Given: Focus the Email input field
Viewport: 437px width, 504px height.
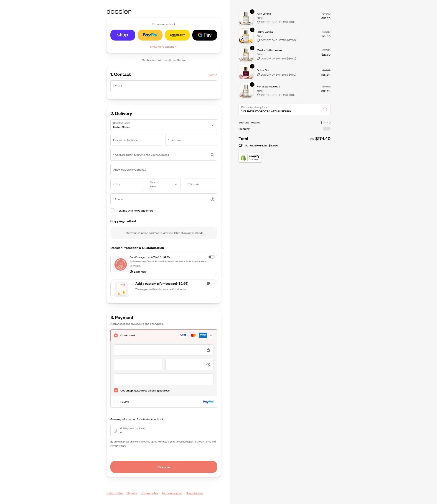Looking at the screenshot, I should [164, 86].
